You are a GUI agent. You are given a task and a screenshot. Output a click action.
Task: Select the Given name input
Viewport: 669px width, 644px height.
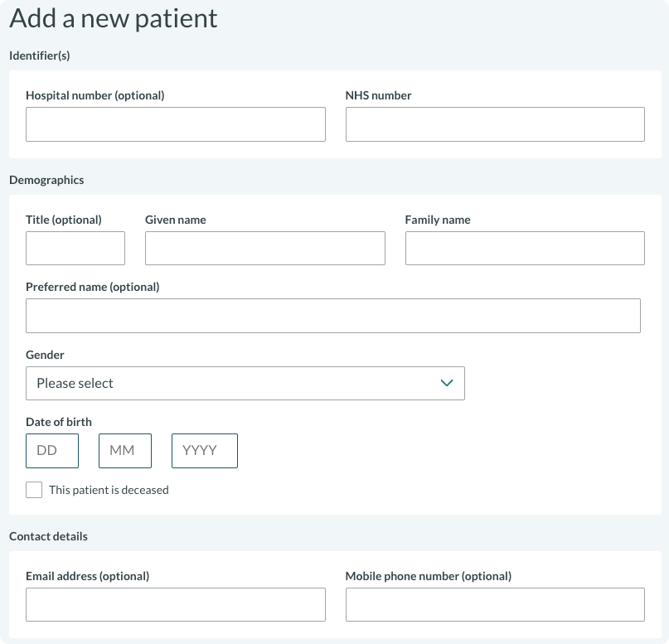click(264, 248)
